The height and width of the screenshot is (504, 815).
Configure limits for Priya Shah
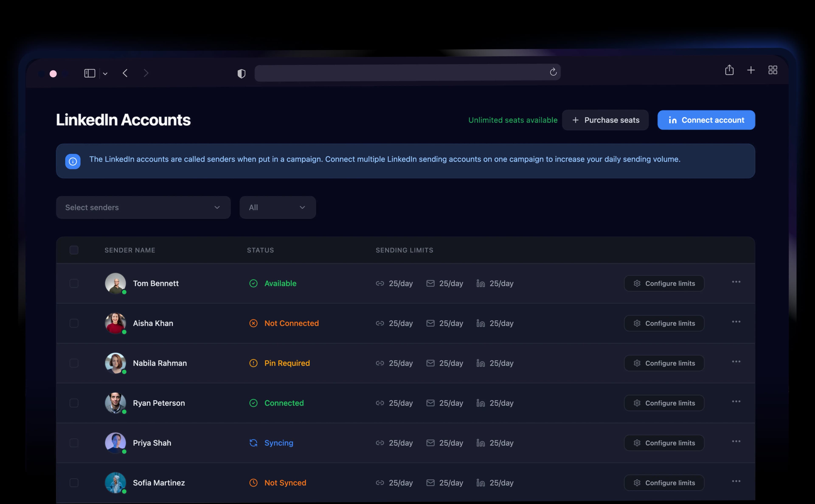(x=664, y=443)
